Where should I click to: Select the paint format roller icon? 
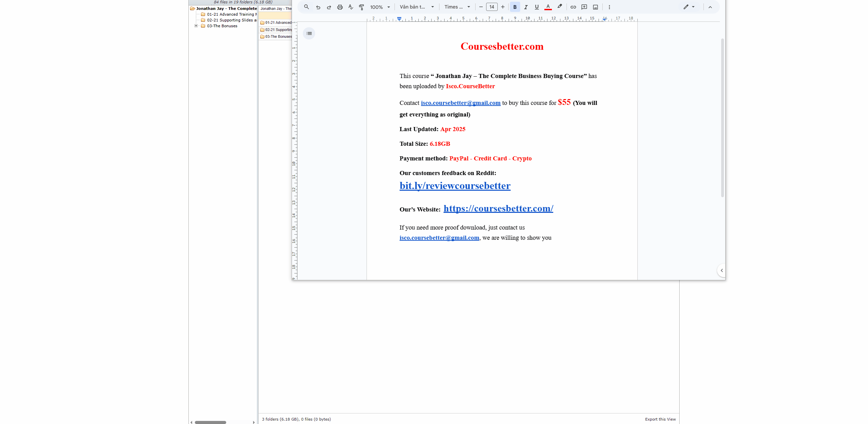[x=361, y=7]
